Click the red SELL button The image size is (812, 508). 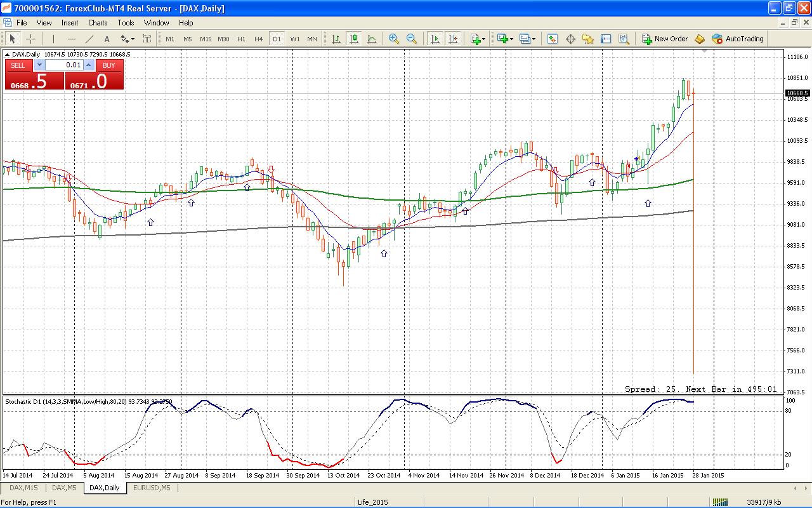(x=18, y=65)
